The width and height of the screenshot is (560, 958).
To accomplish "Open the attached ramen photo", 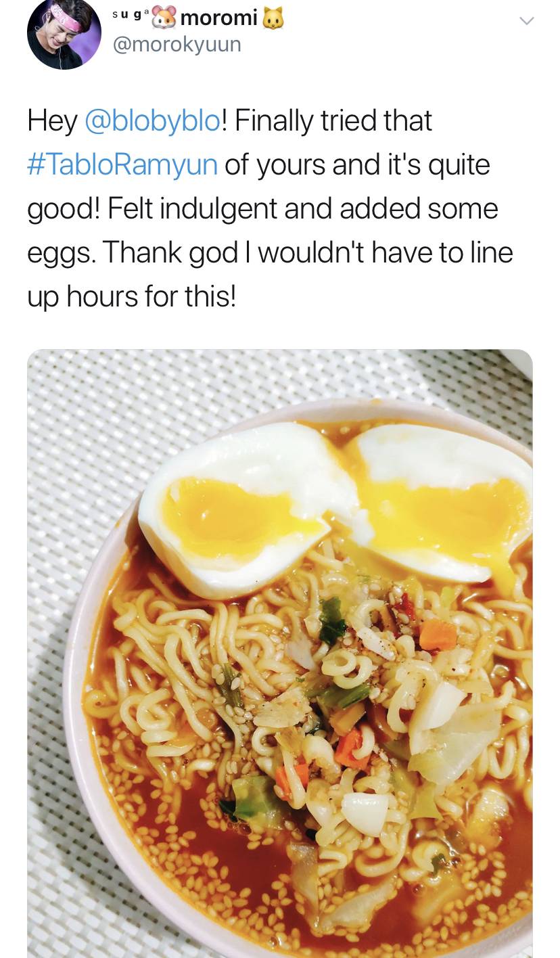I will click(280, 654).
